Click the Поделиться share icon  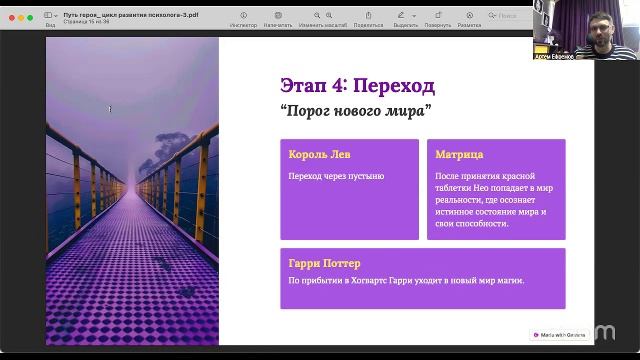[368, 15]
